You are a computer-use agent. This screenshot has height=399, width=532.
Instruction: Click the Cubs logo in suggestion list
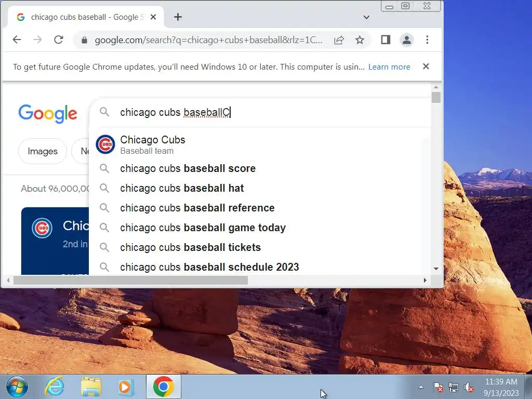click(105, 144)
